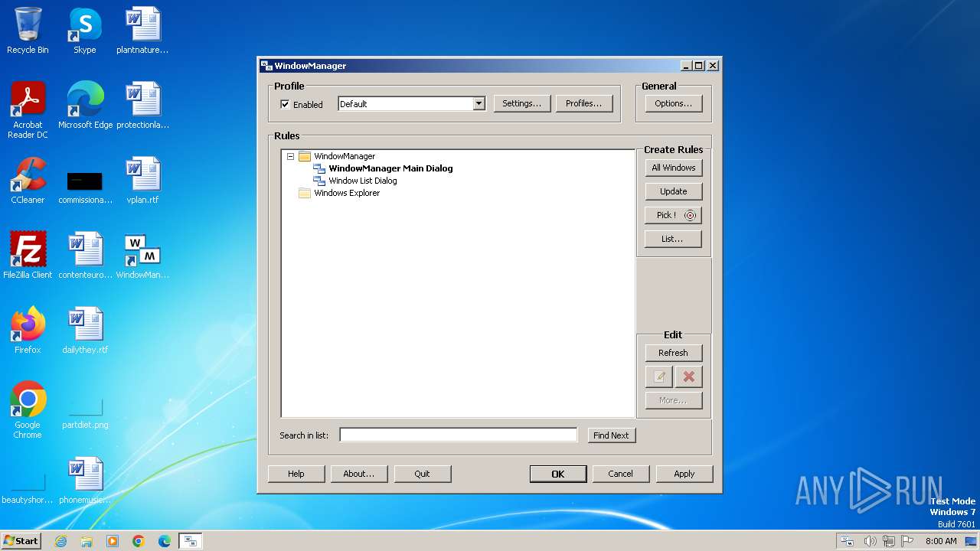Image resolution: width=980 pixels, height=551 pixels.
Task: Launch Skype from the desktop
Action: (85, 31)
